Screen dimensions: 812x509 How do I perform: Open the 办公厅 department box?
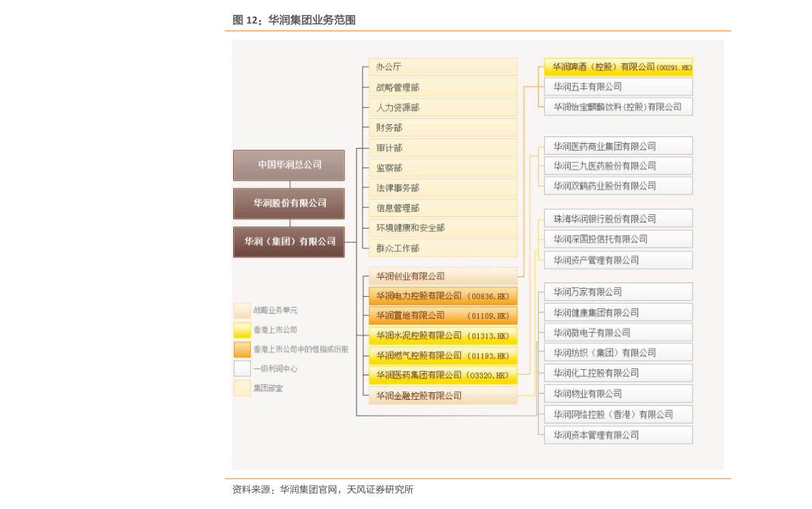click(x=442, y=67)
